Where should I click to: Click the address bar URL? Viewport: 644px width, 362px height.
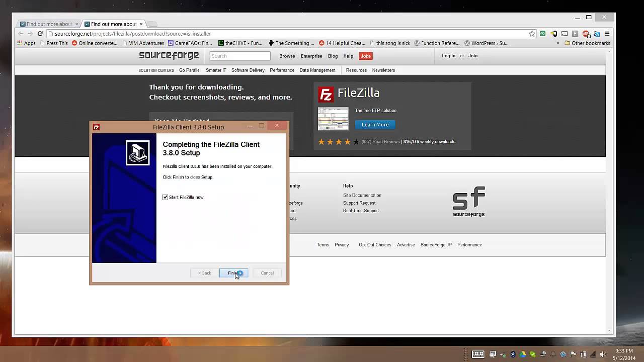[133, 34]
